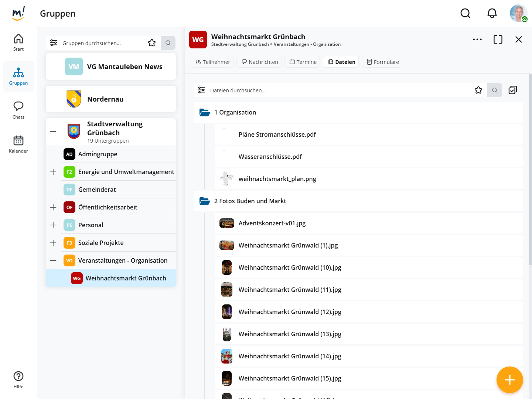The height and width of the screenshot is (399, 532).
Task: Go to Kalender in sidebar
Action: [x=18, y=144]
